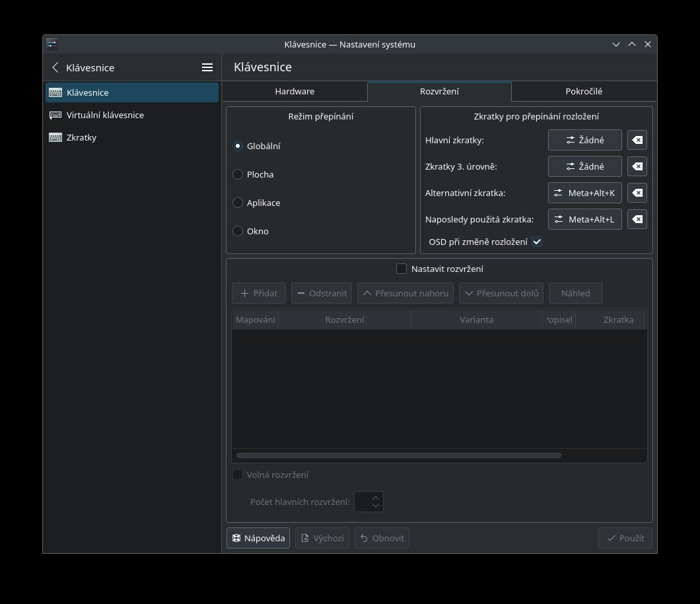700x604 pixels.
Task: Enable the Nastavit rozvržení checkbox
Action: point(402,269)
